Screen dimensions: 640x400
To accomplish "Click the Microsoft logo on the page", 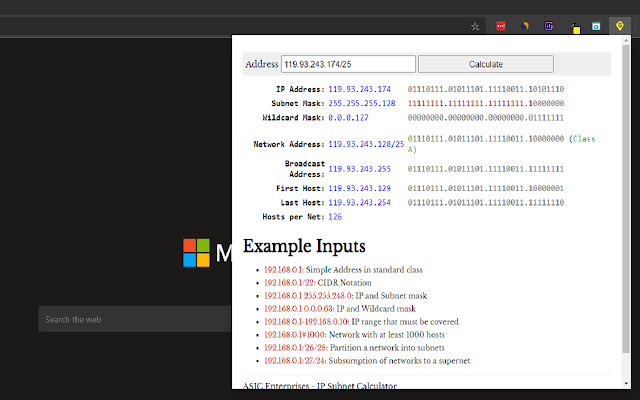I will [196, 253].
